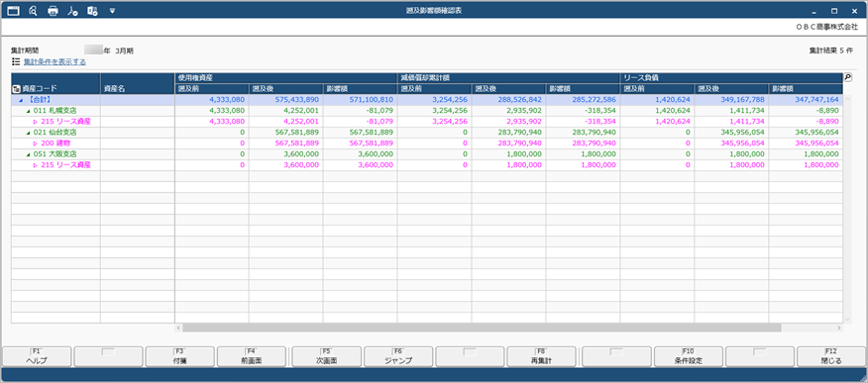The image size is (868, 383).
Task: Recalculate with F8 再集計 button
Action: [541, 356]
